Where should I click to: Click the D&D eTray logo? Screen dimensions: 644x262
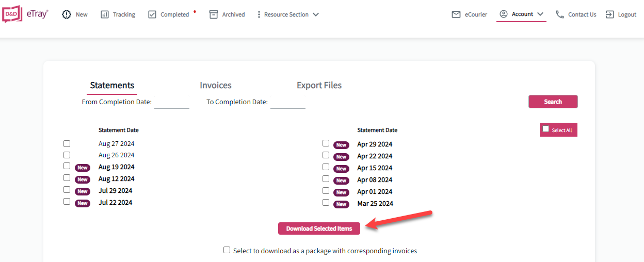[x=25, y=14]
